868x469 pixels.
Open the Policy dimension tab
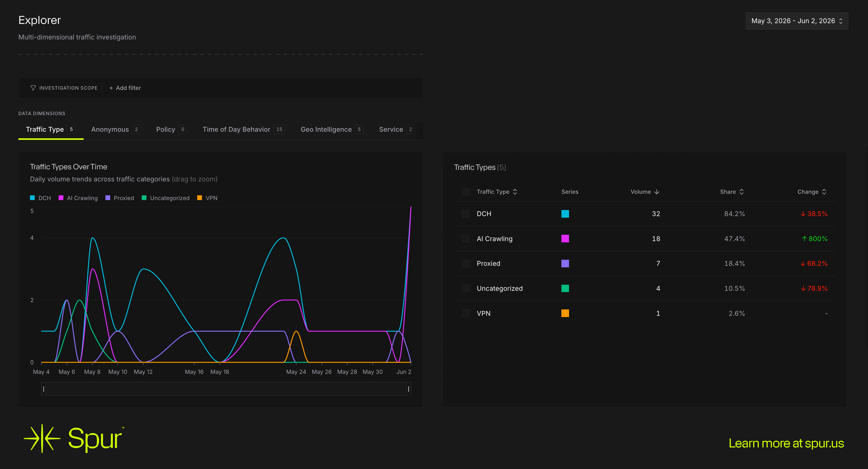(x=171, y=129)
